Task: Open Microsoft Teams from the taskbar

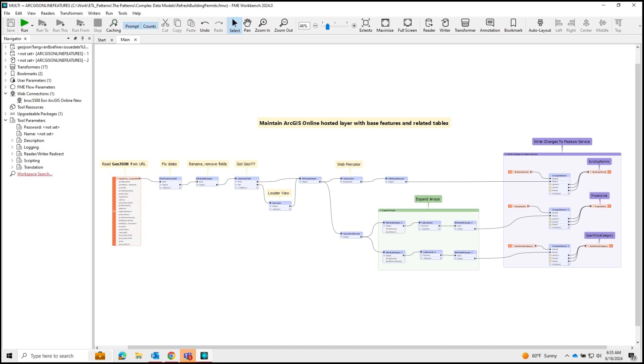Action: (x=188, y=356)
